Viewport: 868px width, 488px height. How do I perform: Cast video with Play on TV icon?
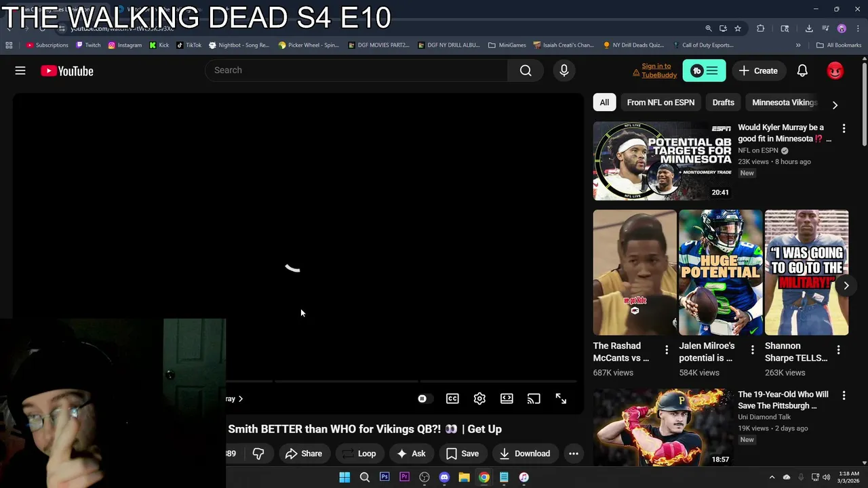[x=534, y=399]
